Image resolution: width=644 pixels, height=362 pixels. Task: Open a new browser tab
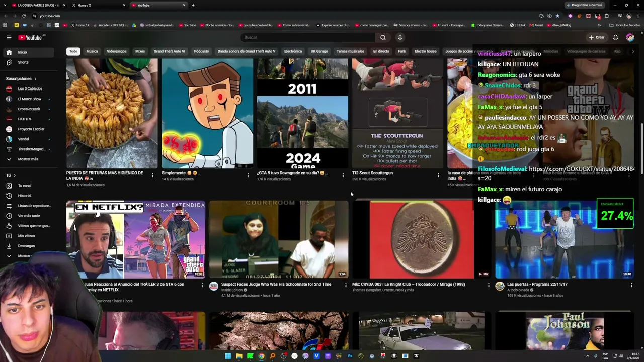(x=193, y=5)
